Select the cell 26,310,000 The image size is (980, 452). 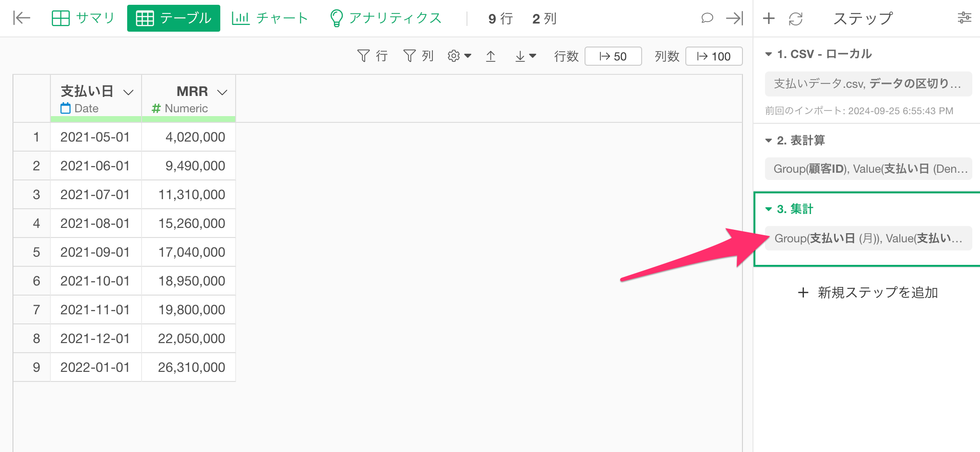pos(189,368)
